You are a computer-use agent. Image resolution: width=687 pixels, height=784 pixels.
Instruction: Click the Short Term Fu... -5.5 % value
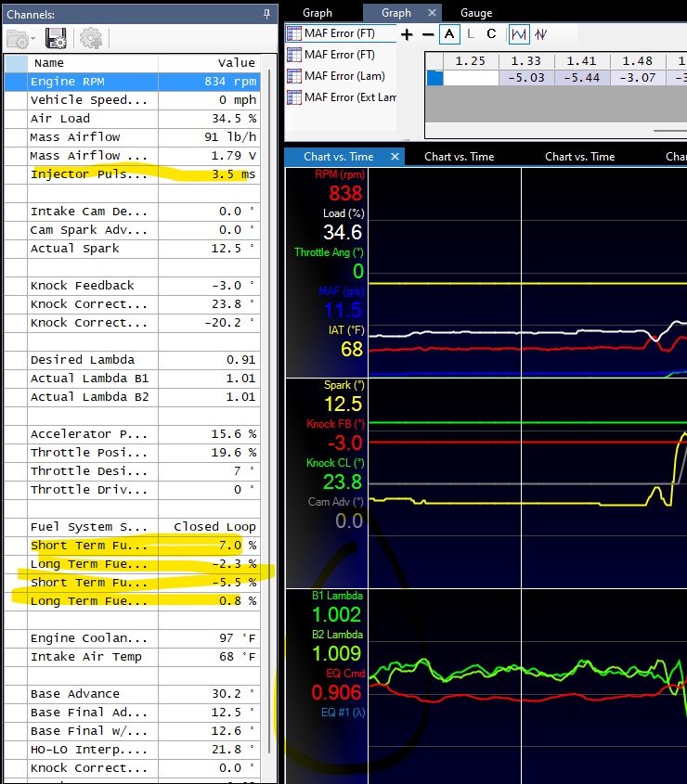click(233, 583)
